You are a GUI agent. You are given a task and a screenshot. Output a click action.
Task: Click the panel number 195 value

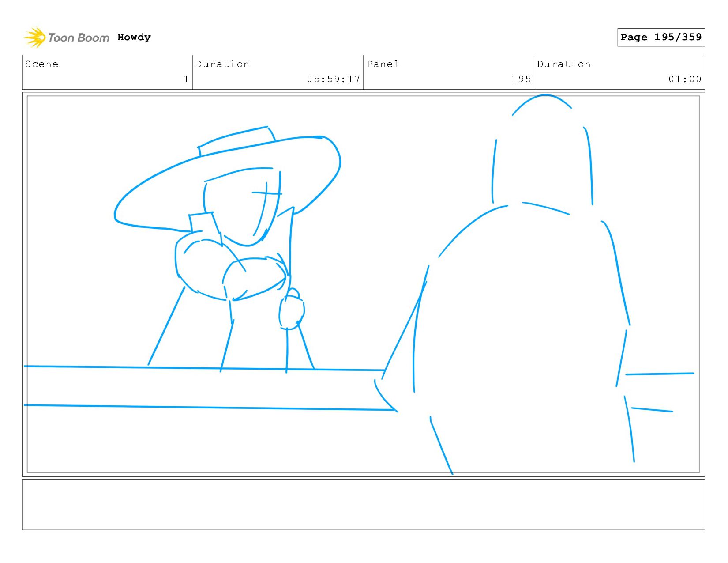(x=521, y=79)
